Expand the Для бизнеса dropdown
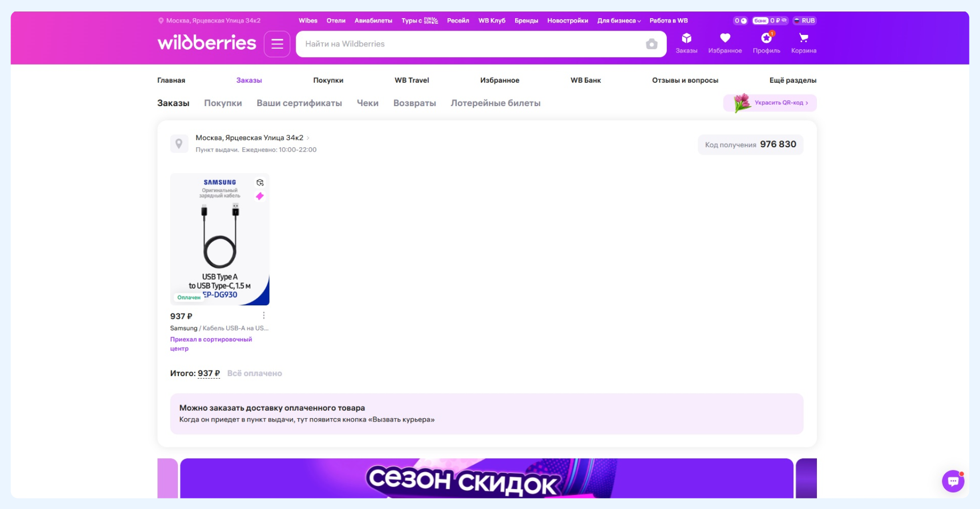This screenshot has width=980, height=509. click(x=618, y=21)
